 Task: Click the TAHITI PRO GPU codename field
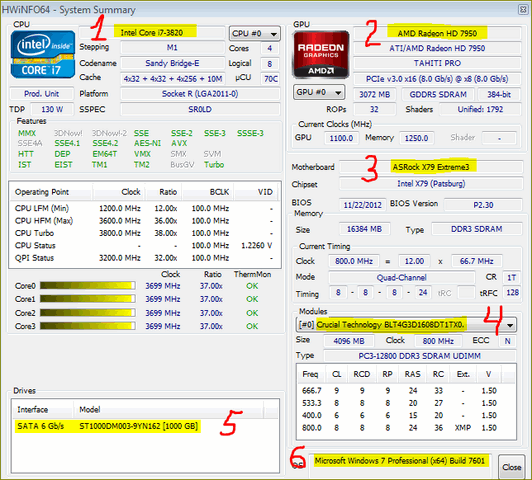coord(437,63)
